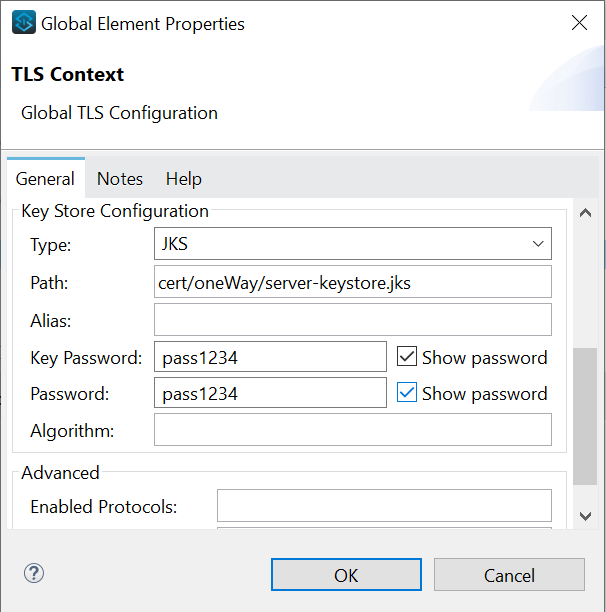Uncheck Show password for Password field
606x612 pixels.
[407, 393]
